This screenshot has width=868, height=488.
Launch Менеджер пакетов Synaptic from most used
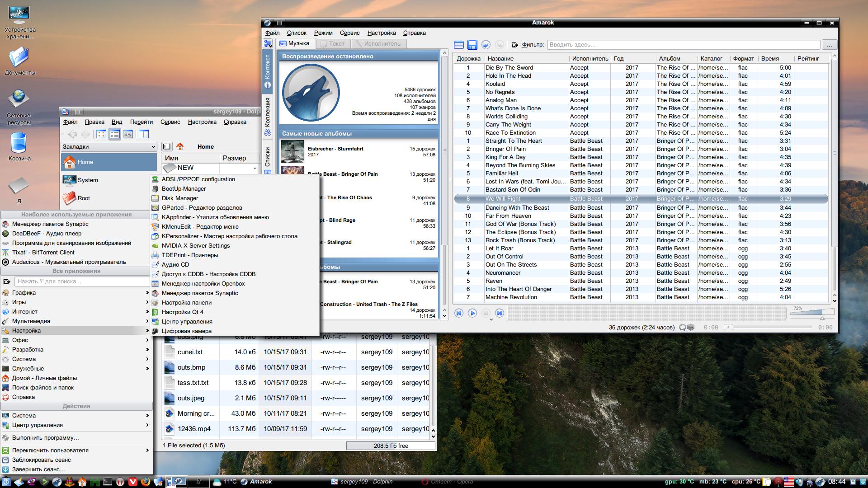[x=76, y=224]
